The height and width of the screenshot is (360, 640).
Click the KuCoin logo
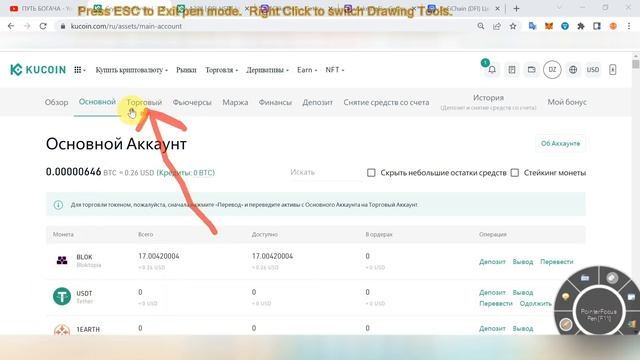tap(38, 70)
